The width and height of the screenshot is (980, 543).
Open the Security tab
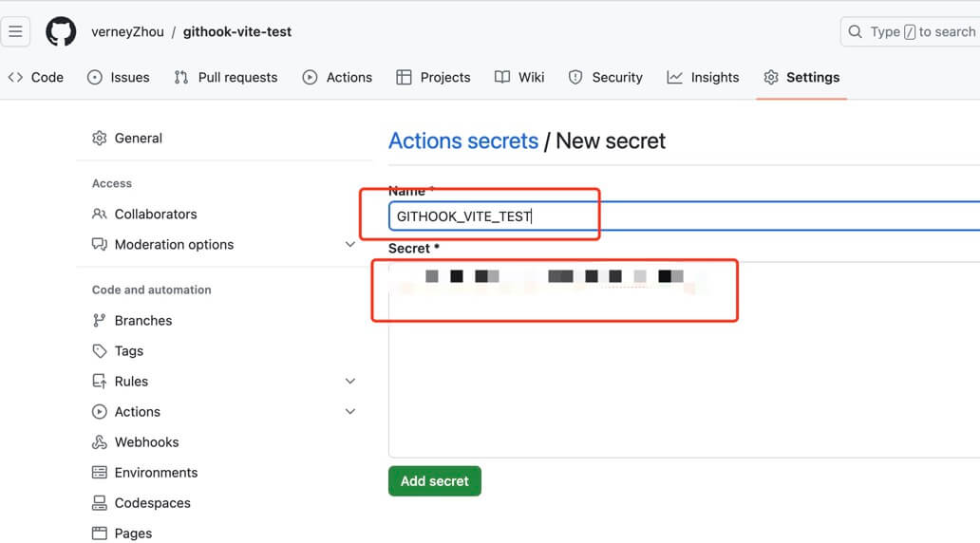pos(606,78)
